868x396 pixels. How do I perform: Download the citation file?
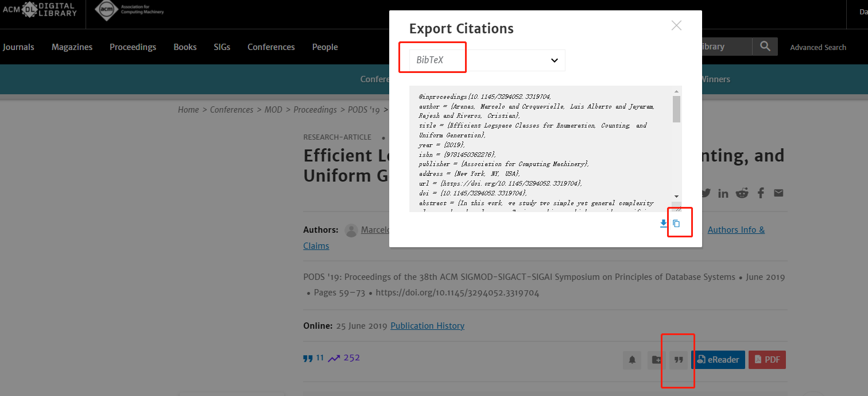pyautogui.click(x=663, y=224)
